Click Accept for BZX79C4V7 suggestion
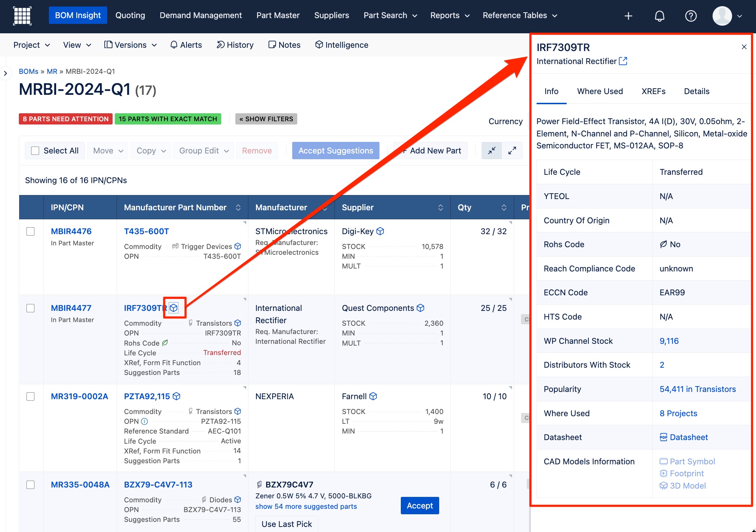 pyautogui.click(x=420, y=506)
